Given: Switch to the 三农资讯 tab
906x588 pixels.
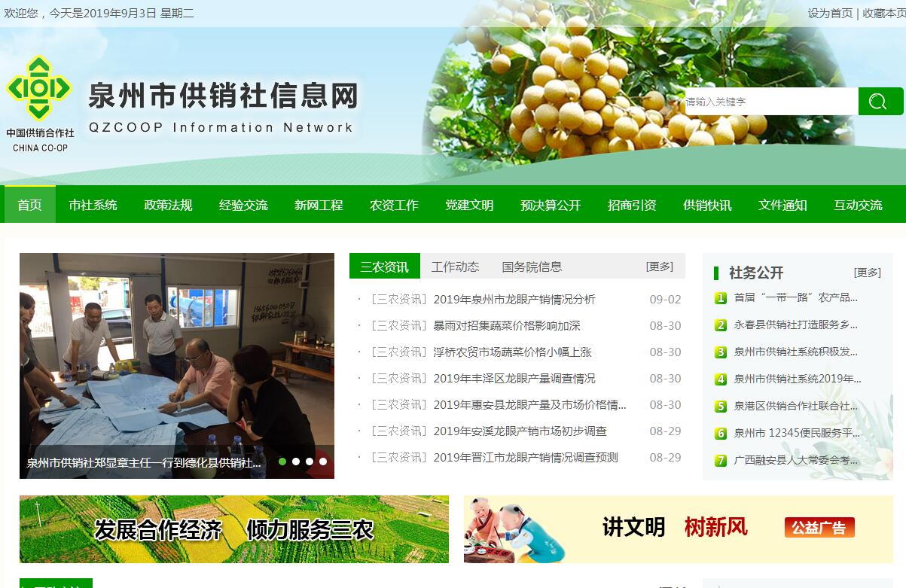Looking at the screenshot, I should point(385,267).
